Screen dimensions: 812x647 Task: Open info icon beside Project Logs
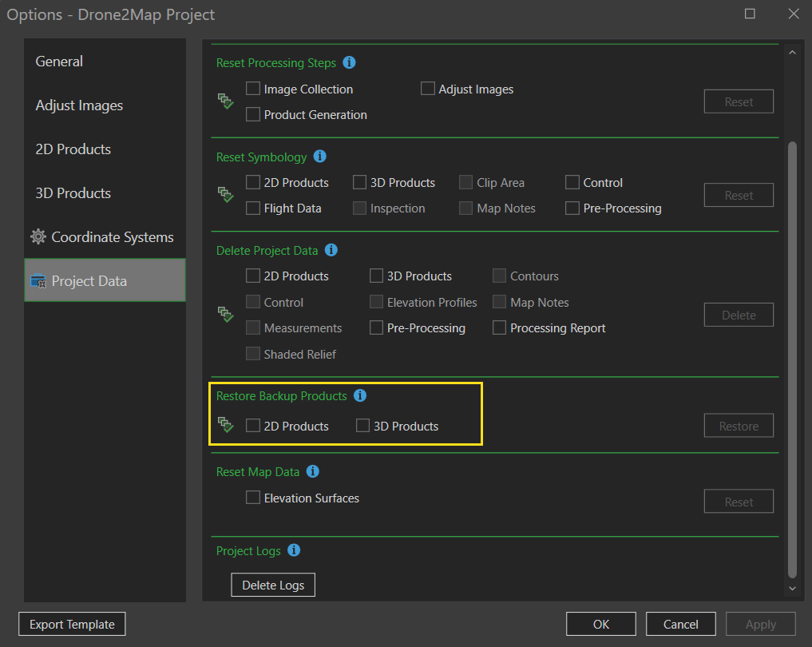point(294,550)
